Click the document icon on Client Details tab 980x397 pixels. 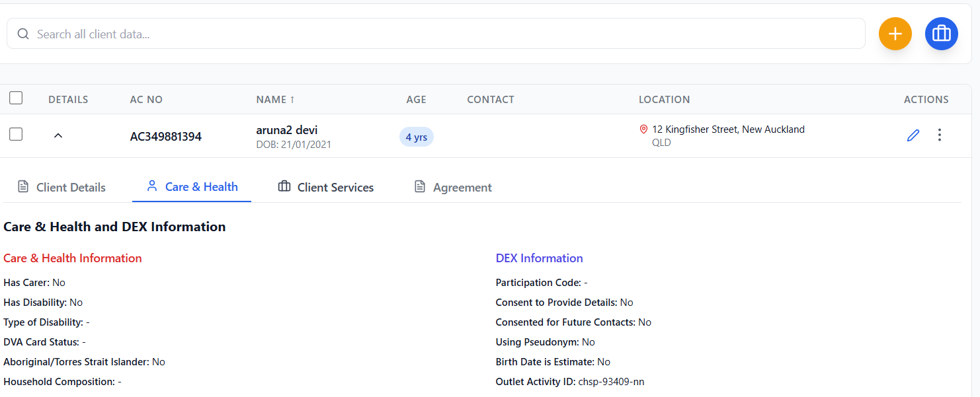(23, 187)
